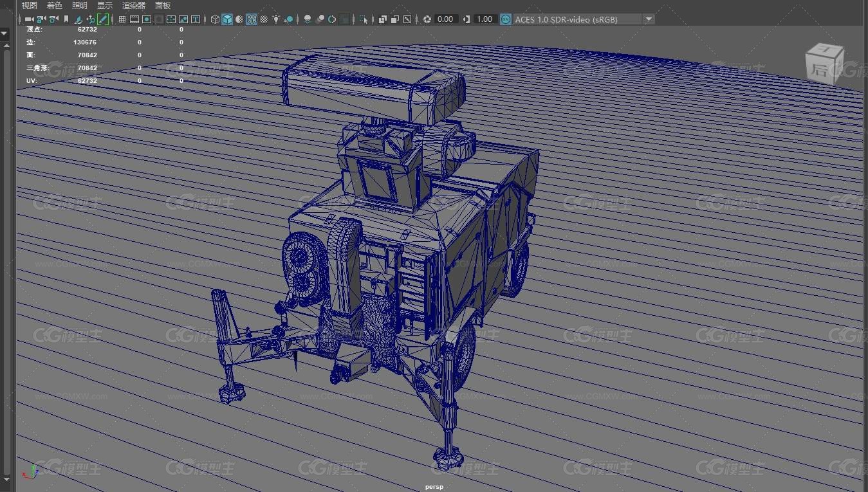
Task: Click the Exposure aperture icon
Action: pos(427,19)
